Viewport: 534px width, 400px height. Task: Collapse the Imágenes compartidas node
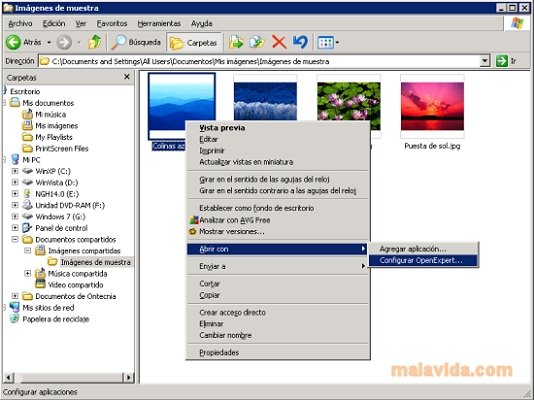(x=28, y=251)
